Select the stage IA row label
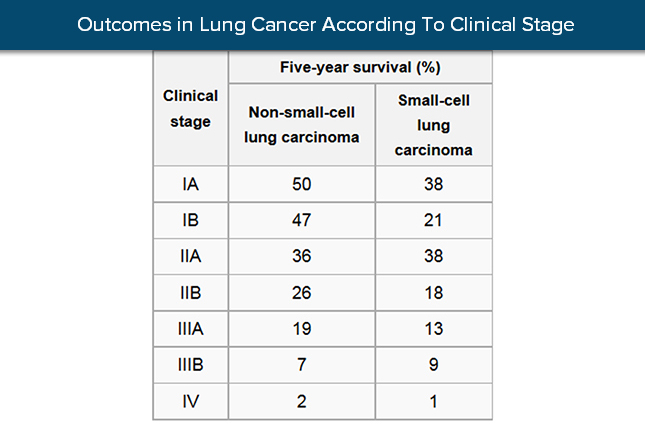This screenshot has width=645, height=439. coord(190,184)
